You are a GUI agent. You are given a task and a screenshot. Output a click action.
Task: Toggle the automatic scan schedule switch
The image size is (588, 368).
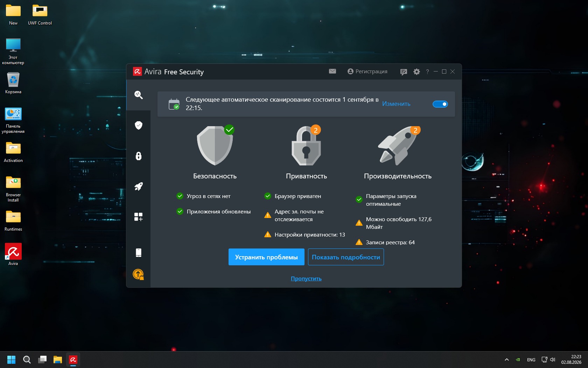440,104
